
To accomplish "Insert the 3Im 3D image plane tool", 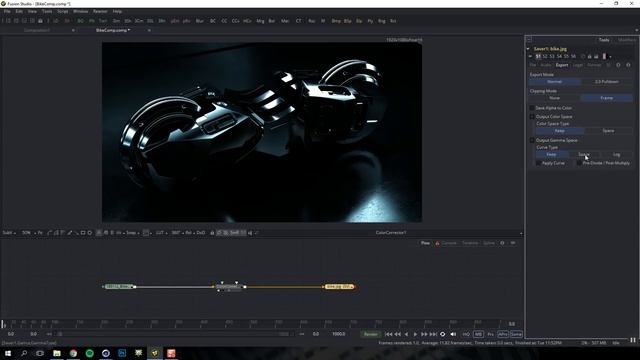I will pos(116,21).
